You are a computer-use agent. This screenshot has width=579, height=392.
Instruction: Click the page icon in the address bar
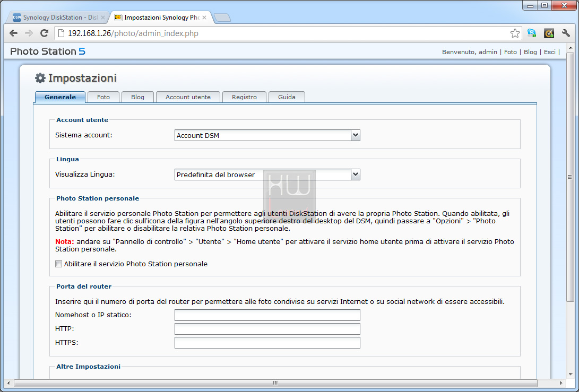[x=62, y=33]
